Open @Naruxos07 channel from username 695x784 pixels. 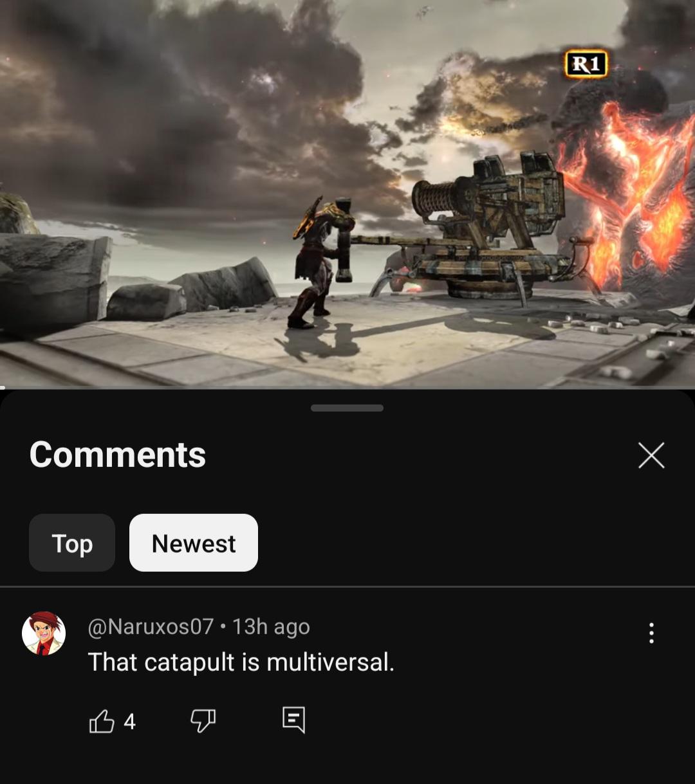(151, 626)
